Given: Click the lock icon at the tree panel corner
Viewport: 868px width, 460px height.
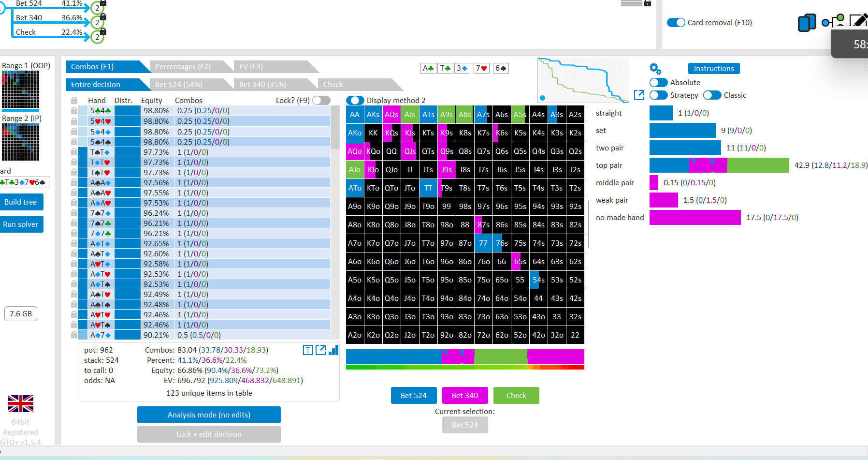Looking at the screenshot, I should click(648, 3).
